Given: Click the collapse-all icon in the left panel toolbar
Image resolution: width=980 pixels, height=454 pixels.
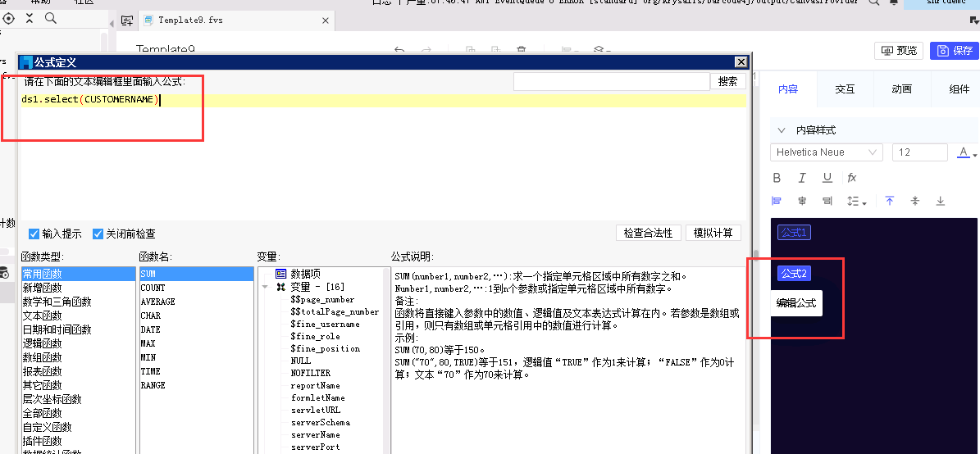Looking at the screenshot, I should 30,19.
